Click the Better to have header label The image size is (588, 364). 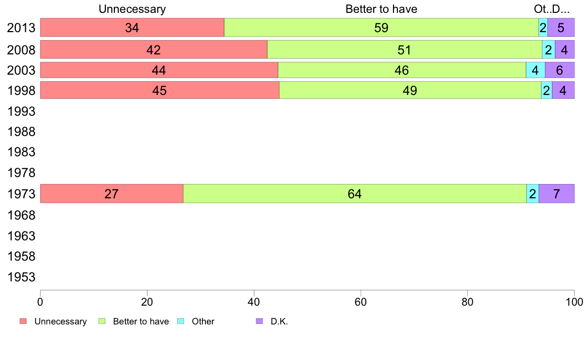point(382,9)
